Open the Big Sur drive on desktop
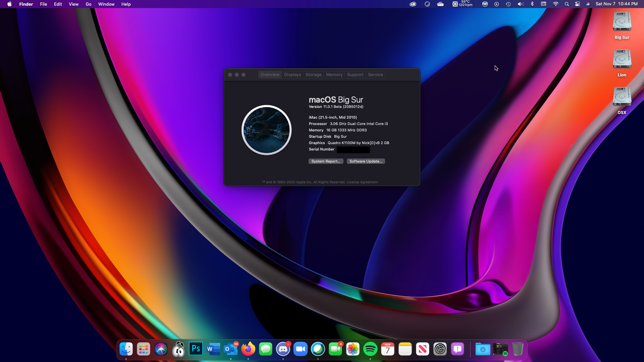 pyautogui.click(x=622, y=22)
